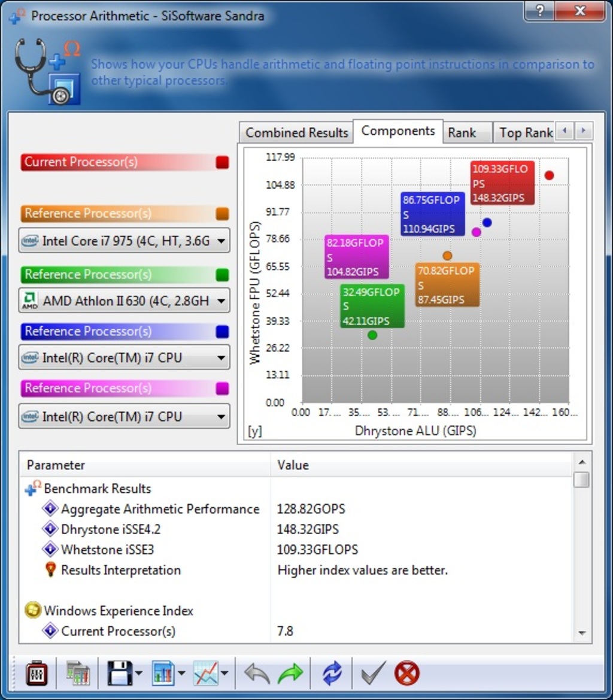Select the Aggregate Arithmetic Performance row
Screen dimensions: 613x700
click(x=296, y=509)
